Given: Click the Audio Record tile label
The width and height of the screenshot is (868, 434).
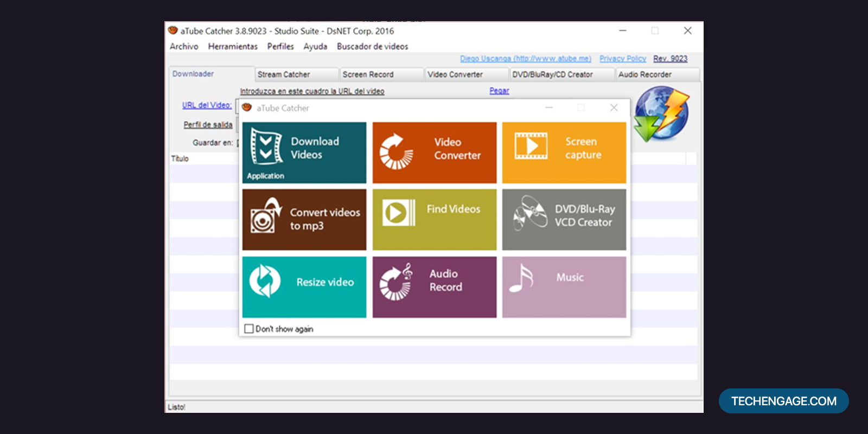Looking at the screenshot, I should pos(445,280).
